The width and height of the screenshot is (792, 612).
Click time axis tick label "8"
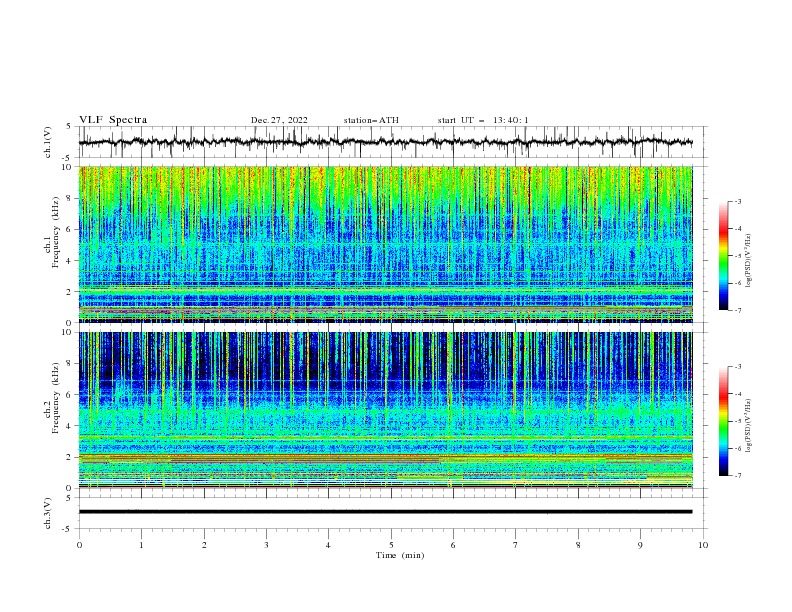[578, 545]
